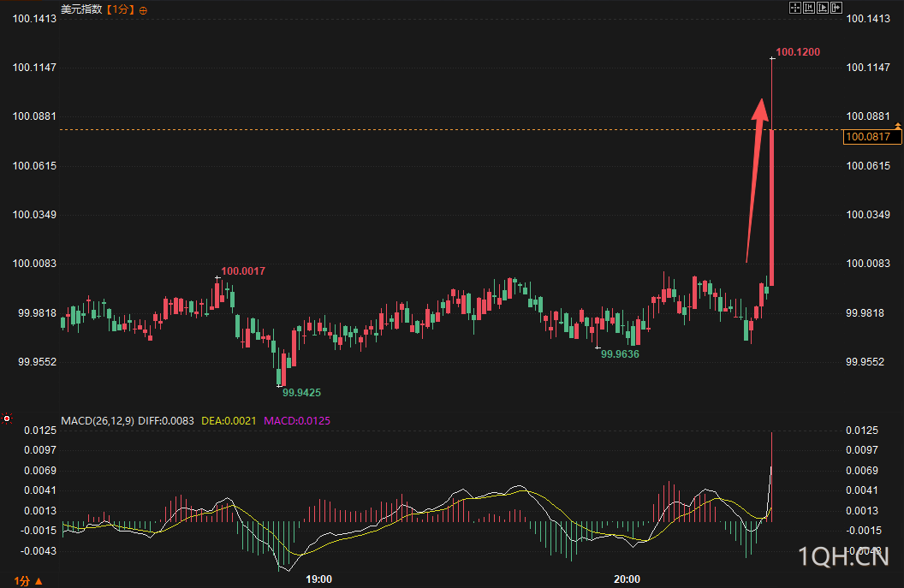Click the play-forward chart icon
The height and width of the screenshot is (588, 904).
[823, 8]
